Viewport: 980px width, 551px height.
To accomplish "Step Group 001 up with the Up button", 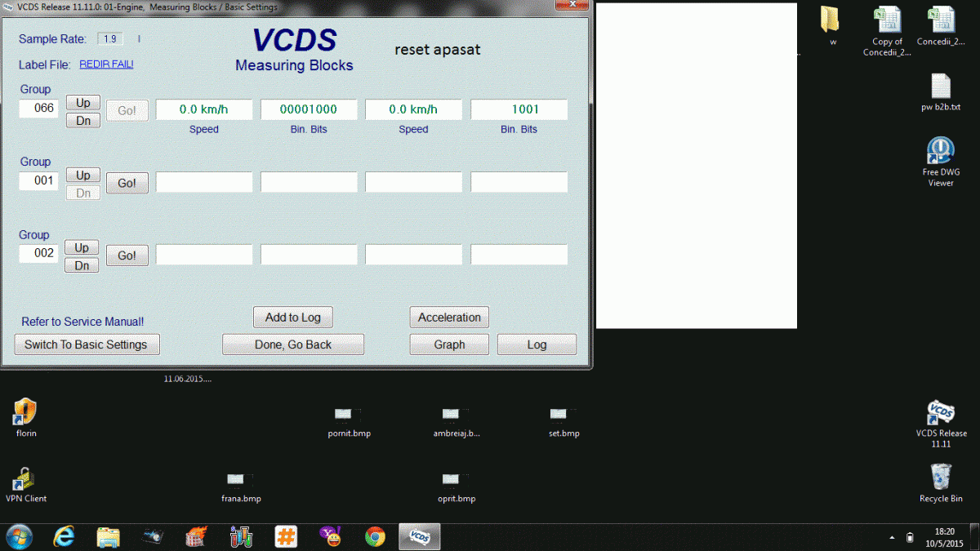I will [83, 176].
